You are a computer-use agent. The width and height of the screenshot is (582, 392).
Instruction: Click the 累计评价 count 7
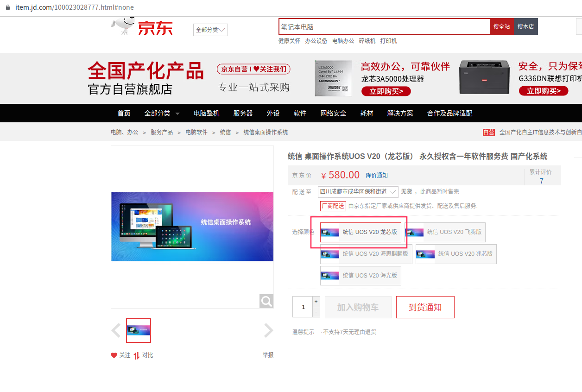pos(542,181)
